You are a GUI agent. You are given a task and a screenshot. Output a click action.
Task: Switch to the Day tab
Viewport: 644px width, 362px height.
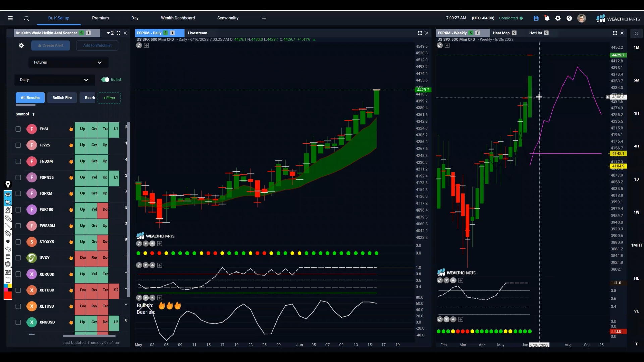(x=135, y=18)
